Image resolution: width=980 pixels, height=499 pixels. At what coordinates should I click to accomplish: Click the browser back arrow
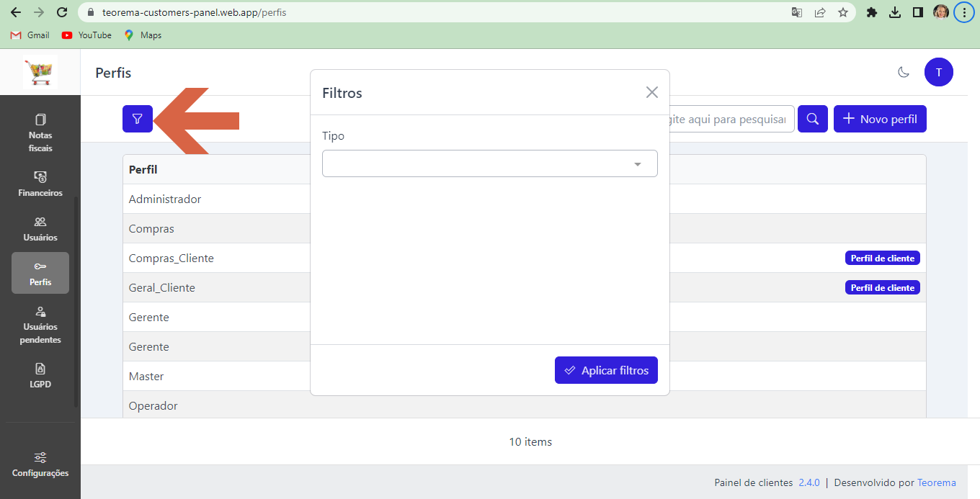point(16,12)
